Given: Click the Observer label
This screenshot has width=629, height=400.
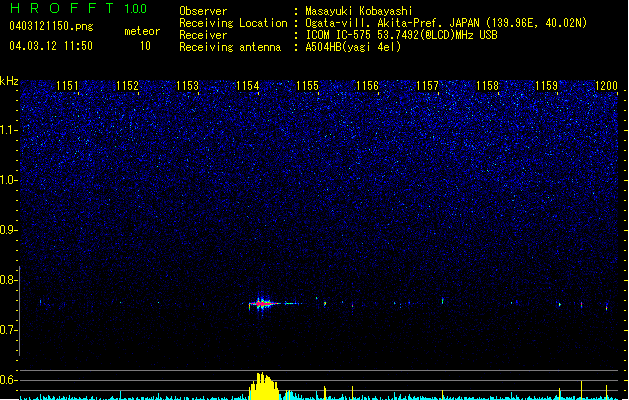Looking at the screenshot, I should pos(203,11).
